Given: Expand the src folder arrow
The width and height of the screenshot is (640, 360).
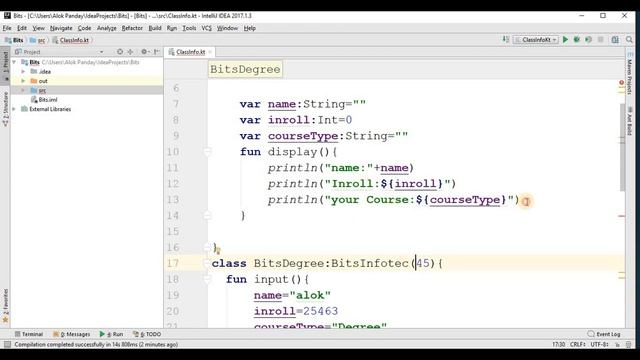Looking at the screenshot, I should click(x=23, y=90).
